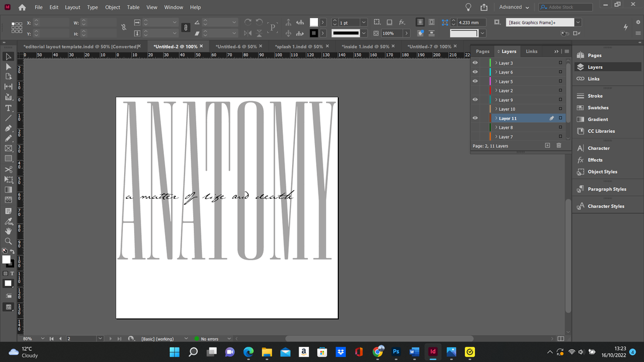644x362 pixels.
Task: Activate the Free Transform tool
Action: [x=8, y=180]
